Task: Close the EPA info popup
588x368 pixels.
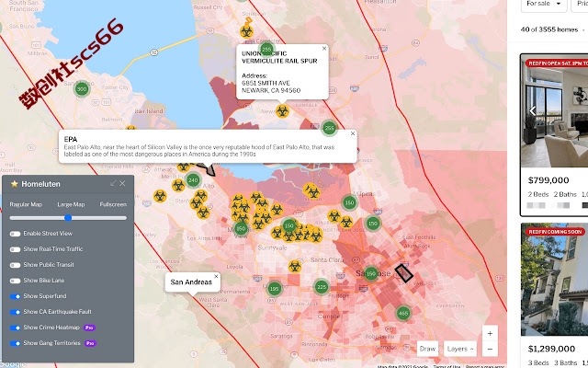Action: (353, 133)
